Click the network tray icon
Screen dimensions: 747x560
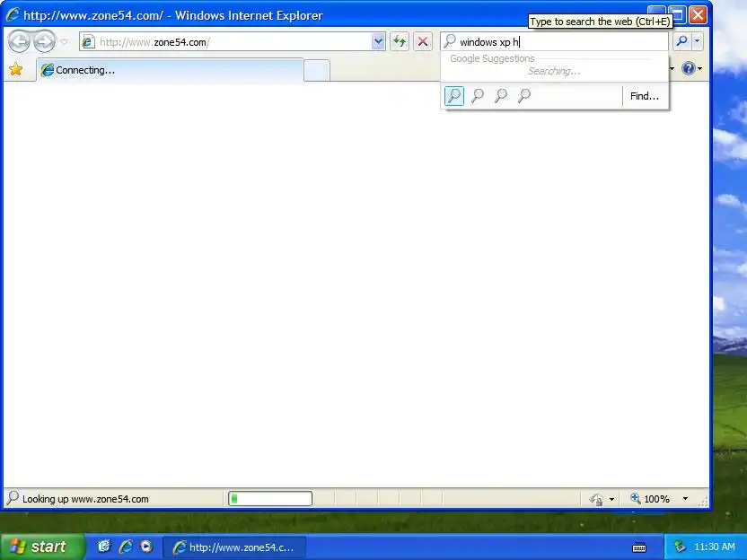click(x=681, y=547)
